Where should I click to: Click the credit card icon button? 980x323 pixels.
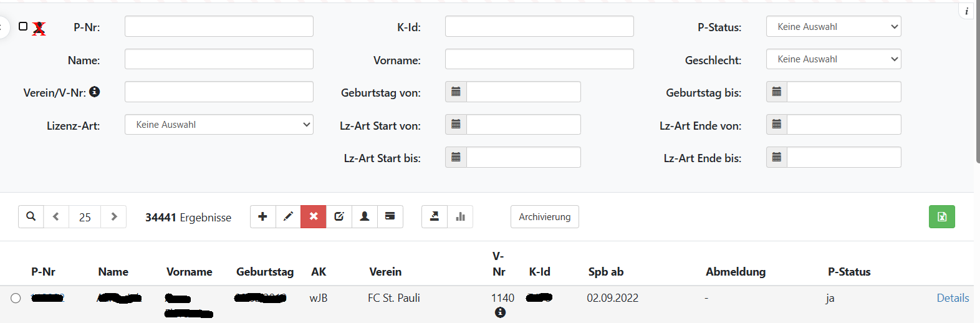[390, 217]
